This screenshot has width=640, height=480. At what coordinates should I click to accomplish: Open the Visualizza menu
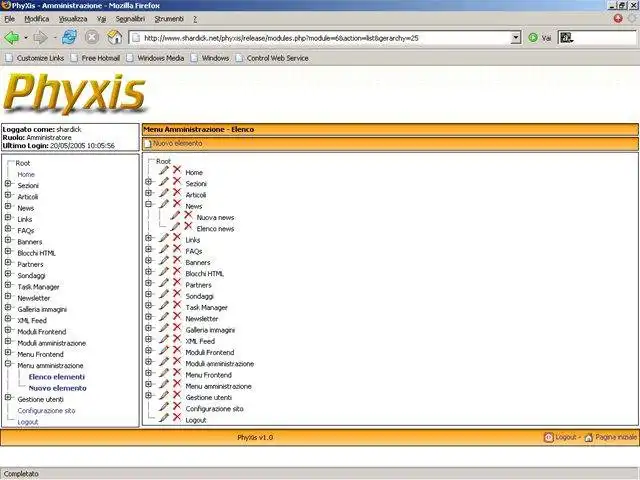pyautogui.click(x=73, y=19)
